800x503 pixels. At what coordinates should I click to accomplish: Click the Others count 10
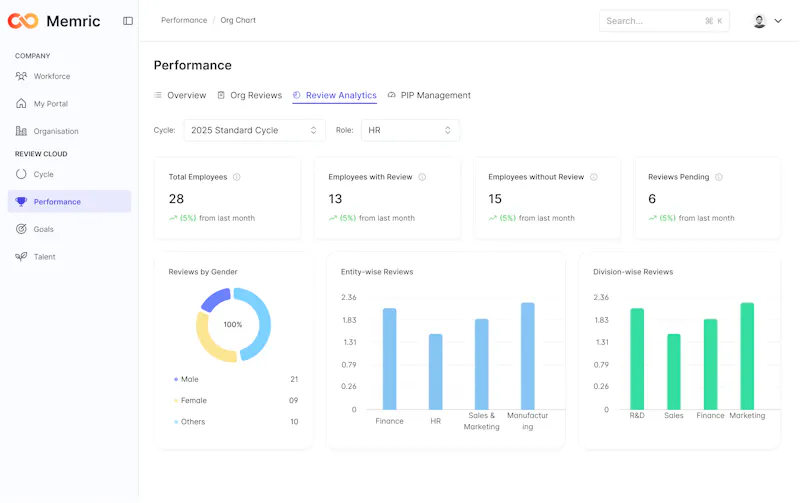(294, 422)
